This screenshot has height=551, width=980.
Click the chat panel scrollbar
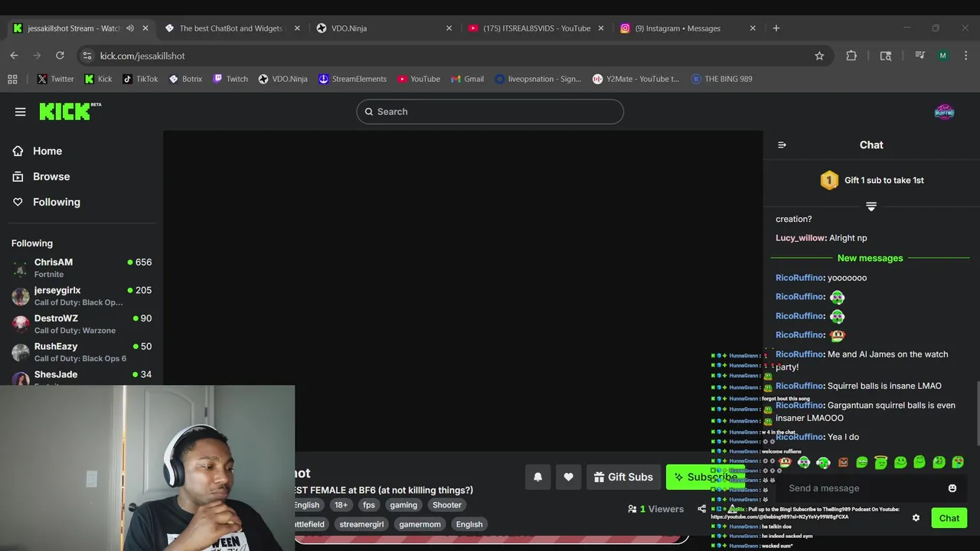[976, 413]
